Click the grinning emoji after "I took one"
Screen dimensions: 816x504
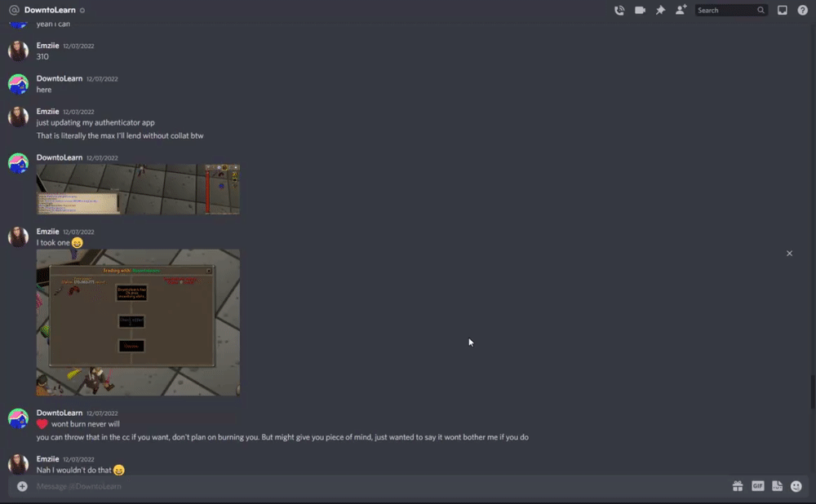pos(77,243)
